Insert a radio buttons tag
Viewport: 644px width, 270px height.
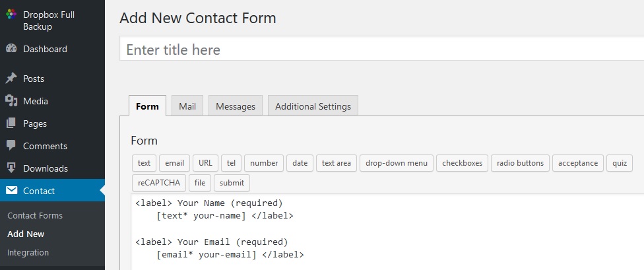click(520, 163)
